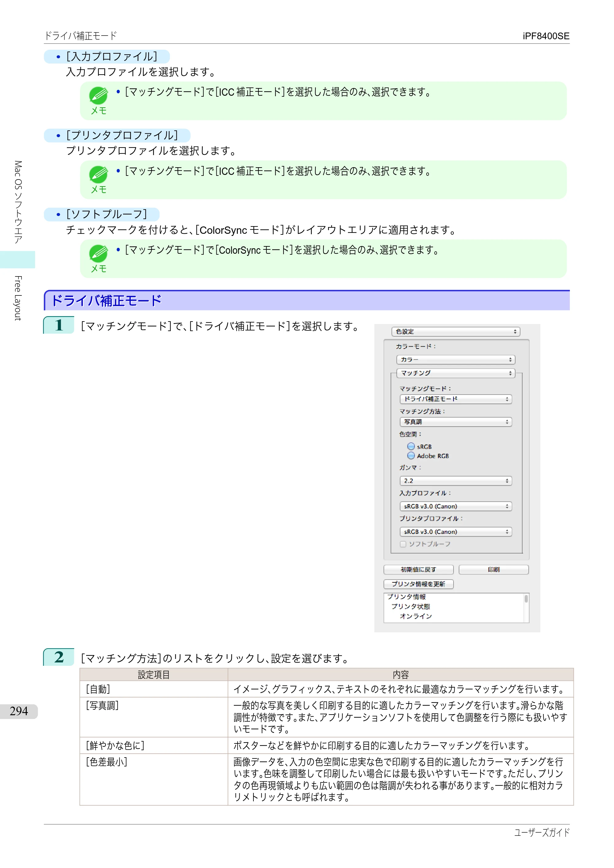The image size is (614, 868).
Task: Click the 初期値に戻す button
Action: coord(418,570)
